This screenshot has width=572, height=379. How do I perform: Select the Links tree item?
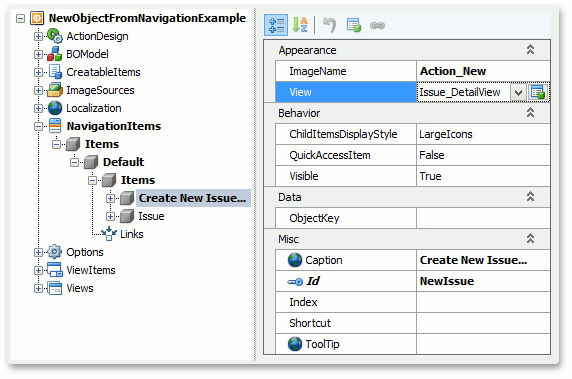coord(132,234)
